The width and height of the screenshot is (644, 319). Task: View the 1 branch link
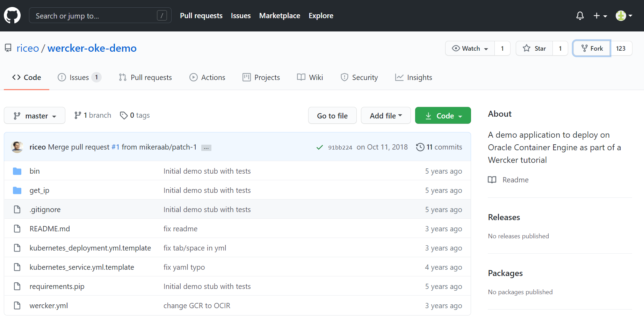pyautogui.click(x=93, y=115)
